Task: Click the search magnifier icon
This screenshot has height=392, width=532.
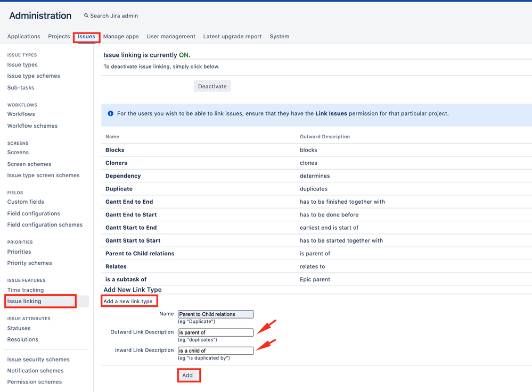Action: 86,15
